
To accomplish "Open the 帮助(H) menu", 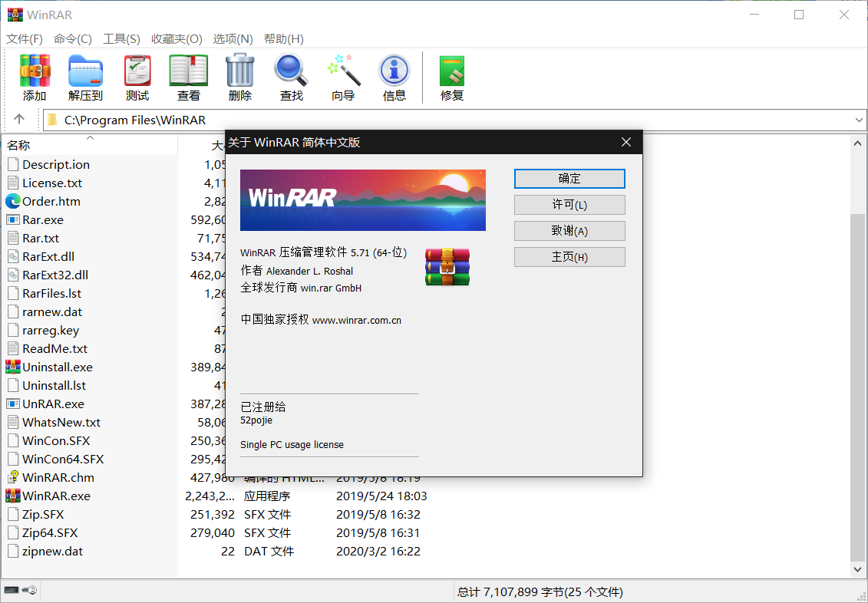I will 283,38.
